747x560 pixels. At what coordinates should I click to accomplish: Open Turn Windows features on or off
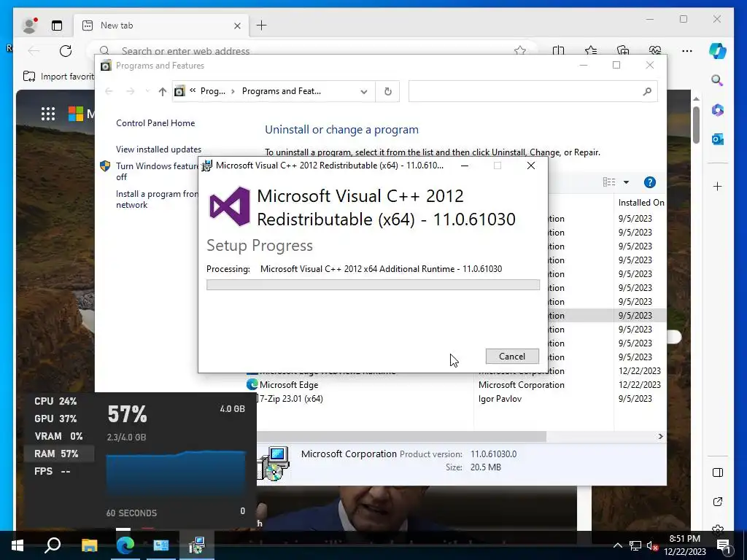pyautogui.click(x=157, y=171)
